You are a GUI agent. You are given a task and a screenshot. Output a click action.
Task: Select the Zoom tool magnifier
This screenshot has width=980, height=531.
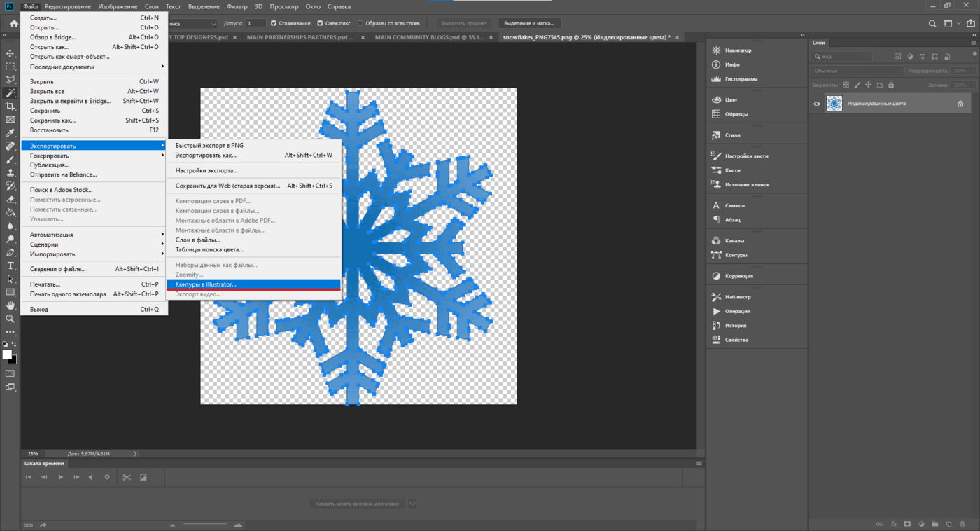pyautogui.click(x=10, y=319)
